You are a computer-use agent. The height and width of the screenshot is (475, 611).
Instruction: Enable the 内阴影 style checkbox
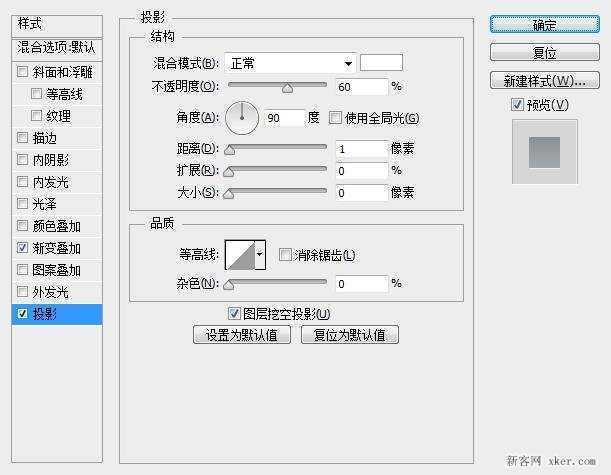(x=23, y=159)
